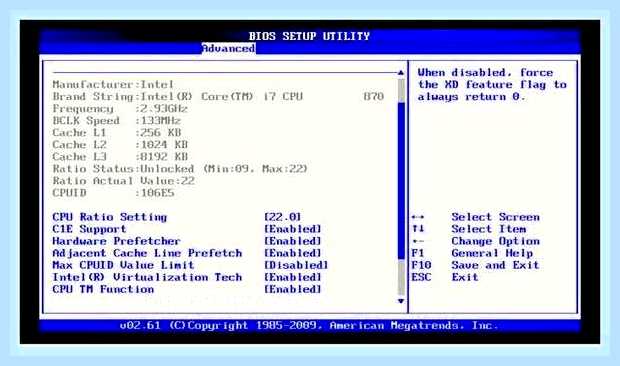Toggle Max CPUID [Disabled] value
620x366 pixels.
(x=296, y=265)
